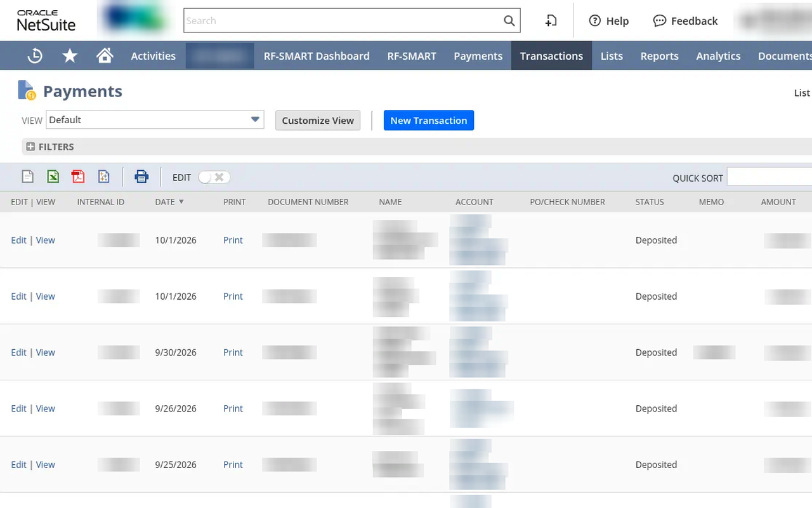View the 9/25/2026 payment
This screenshot has height=508, width=812.
point(45,465)
